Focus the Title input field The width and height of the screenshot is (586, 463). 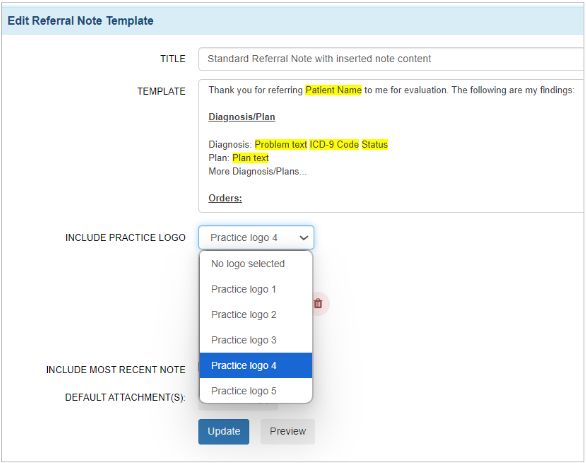pyautogui.click(x=391, y=59)
